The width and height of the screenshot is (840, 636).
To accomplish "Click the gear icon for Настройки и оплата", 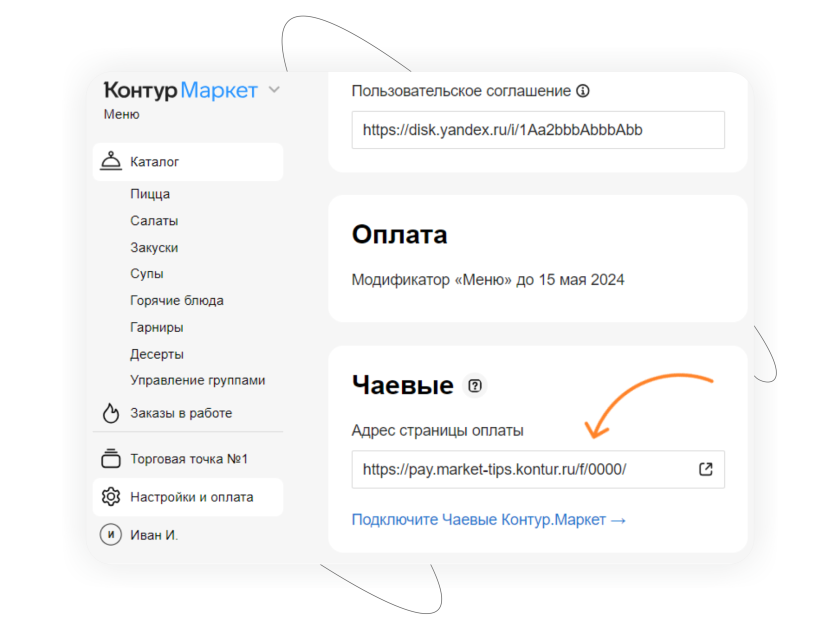I will [111, 497].
